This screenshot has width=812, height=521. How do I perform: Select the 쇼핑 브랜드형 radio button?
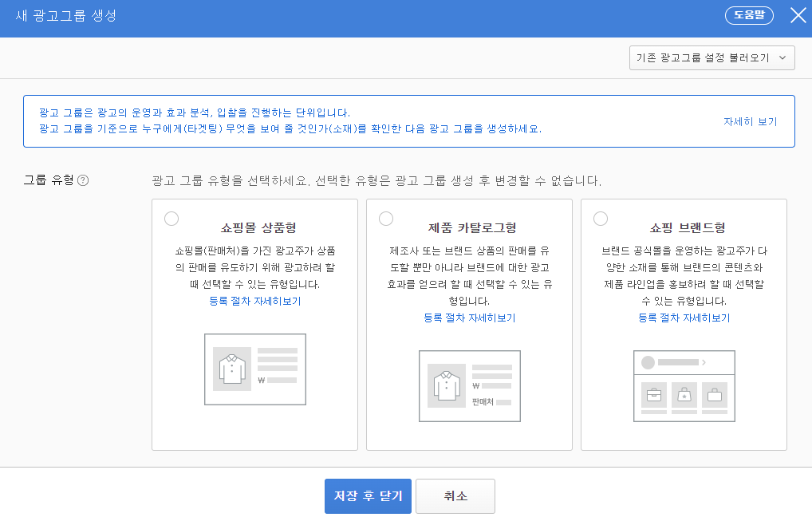pyautogui.click(x=601, y=219)
